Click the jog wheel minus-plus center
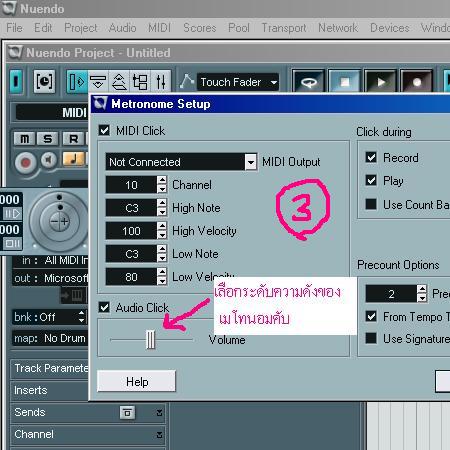450x450 pixels. click(x=59, y=221)
